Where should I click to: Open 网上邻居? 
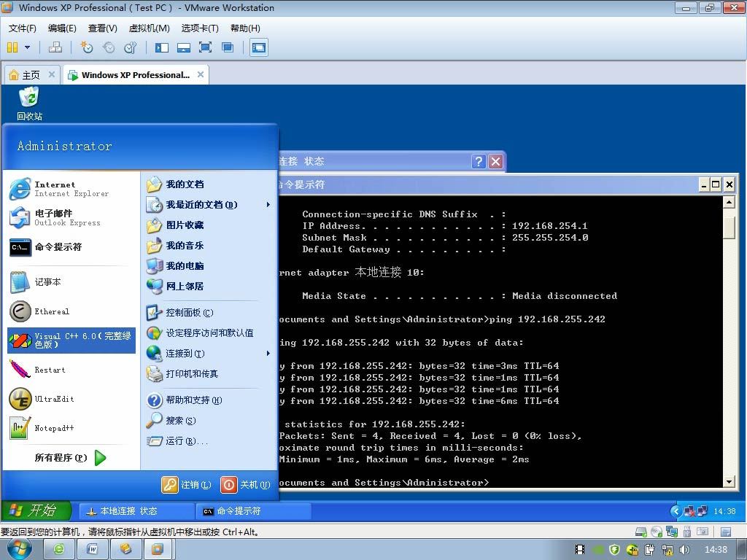[209, 286]
